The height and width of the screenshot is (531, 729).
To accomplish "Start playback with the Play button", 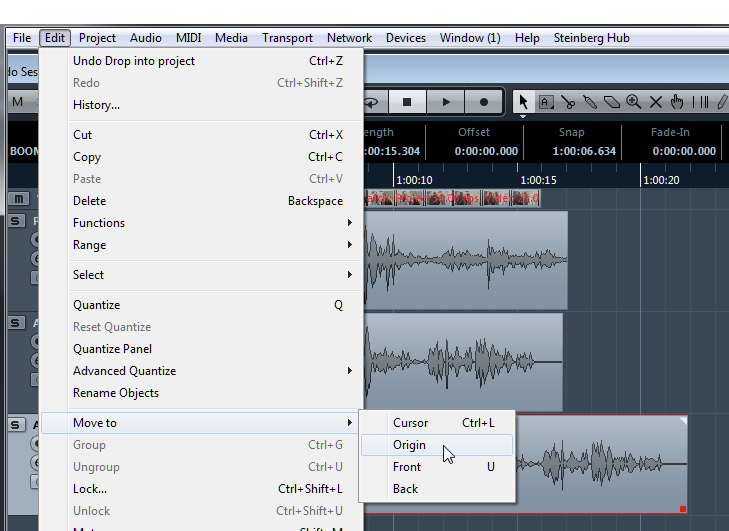I will tap(446, 101).
